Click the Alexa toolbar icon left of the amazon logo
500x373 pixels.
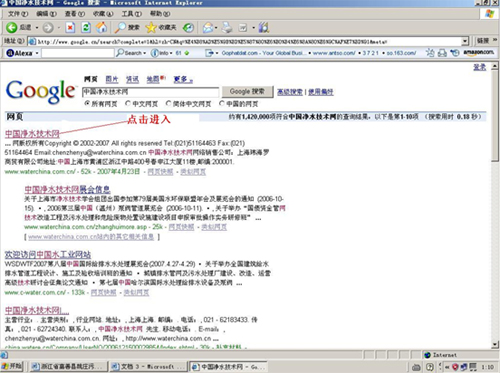pos(455,53)
